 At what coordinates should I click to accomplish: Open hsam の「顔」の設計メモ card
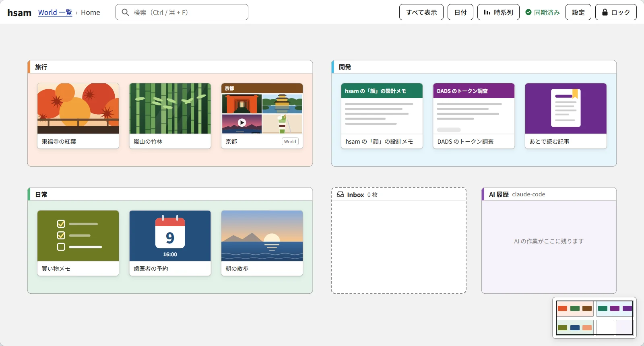[382, 116]
